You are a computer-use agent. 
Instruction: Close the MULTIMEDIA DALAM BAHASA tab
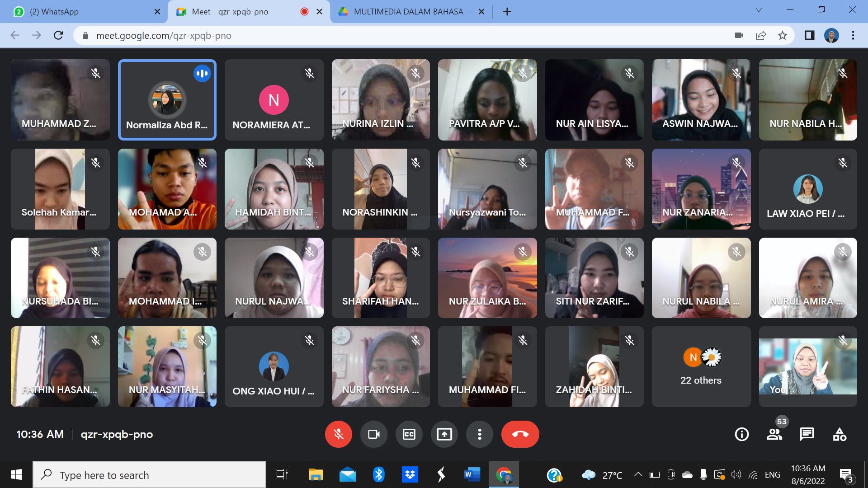tap(481, 12)
